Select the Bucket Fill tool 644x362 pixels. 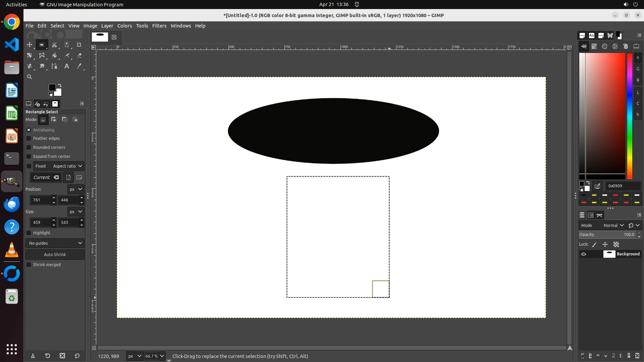coord(54,55)
